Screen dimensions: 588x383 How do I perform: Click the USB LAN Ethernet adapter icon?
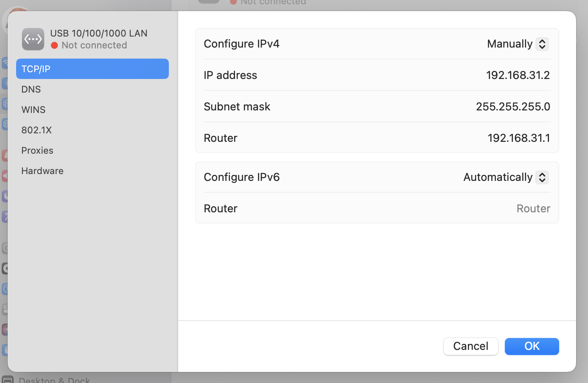(x=33, y=39)
